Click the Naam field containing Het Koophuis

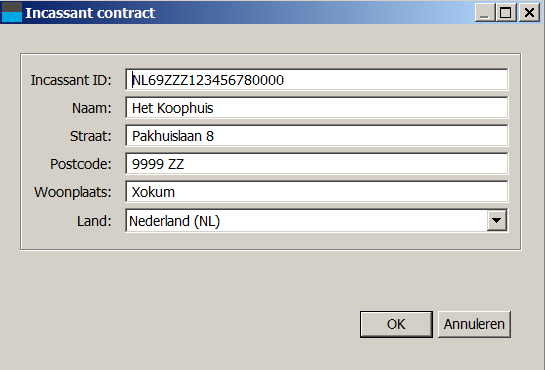point(317,108)
